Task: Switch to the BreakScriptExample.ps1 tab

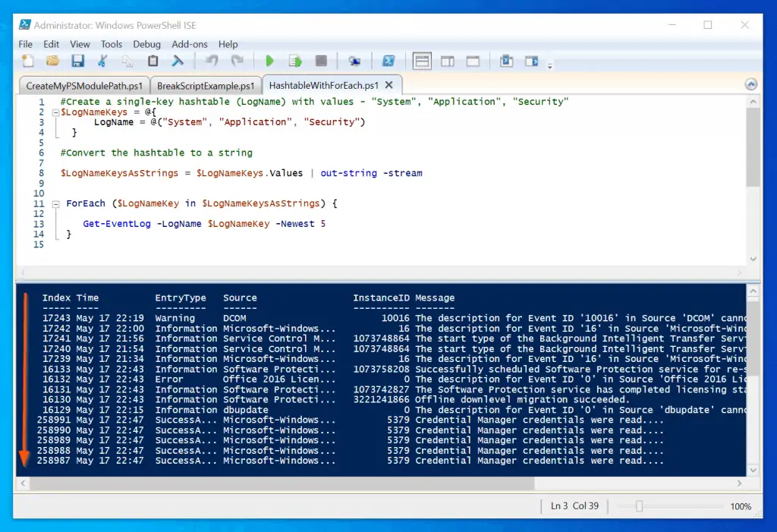Action: click(203, 86)
